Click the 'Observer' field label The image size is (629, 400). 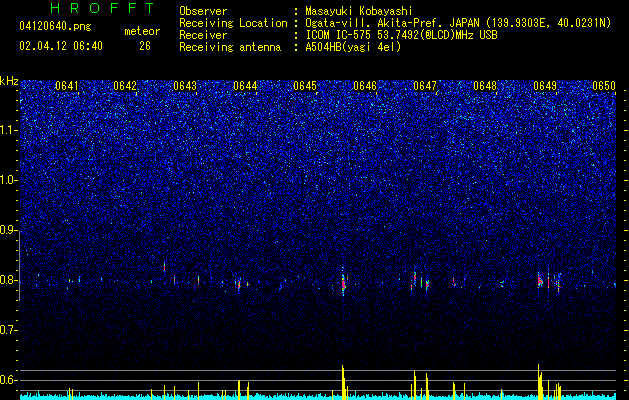pos(203,11)
